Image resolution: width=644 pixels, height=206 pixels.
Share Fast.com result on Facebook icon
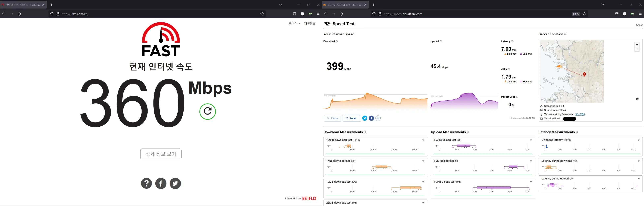(161, 183)
